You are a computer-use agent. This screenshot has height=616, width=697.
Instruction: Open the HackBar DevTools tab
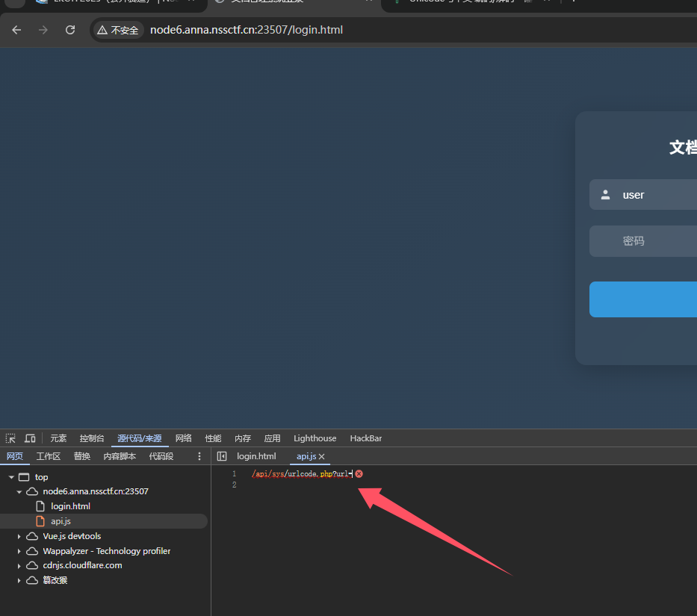pyautogui.click(x=365, y=438)
